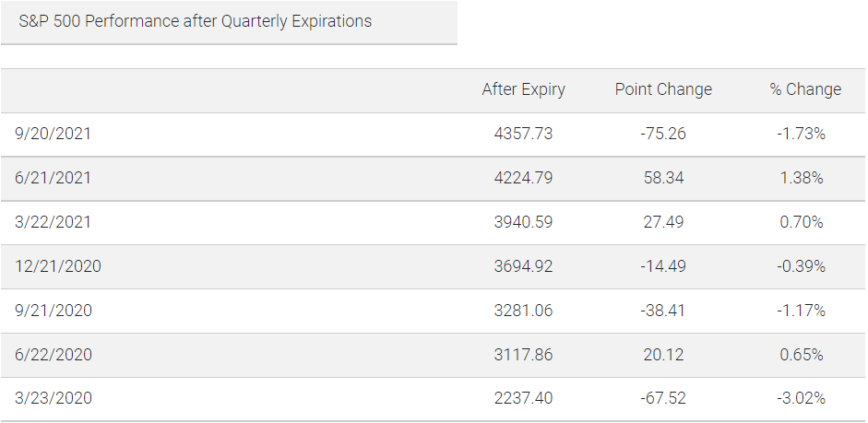
Task: Click the % Change column header
Action: tap(805, 89)
